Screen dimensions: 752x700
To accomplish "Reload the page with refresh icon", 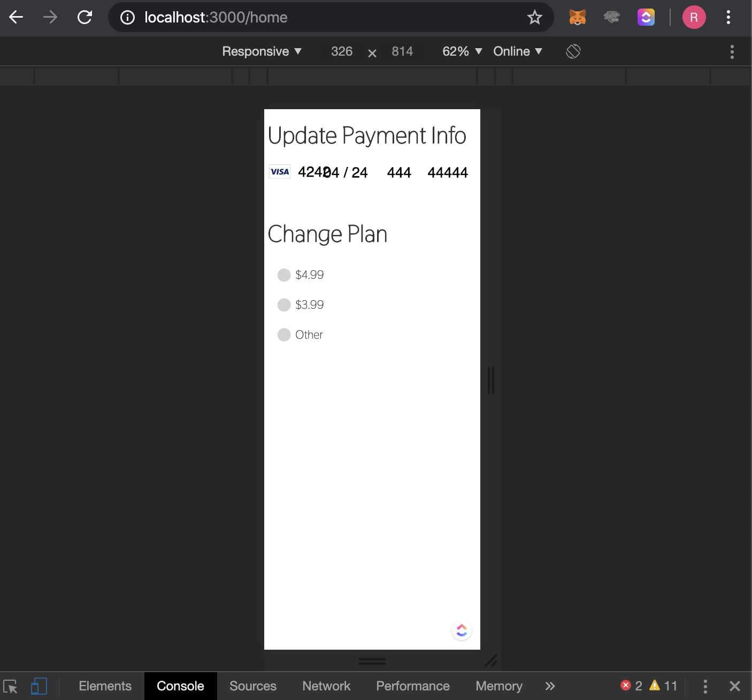I will pos(85,17).
